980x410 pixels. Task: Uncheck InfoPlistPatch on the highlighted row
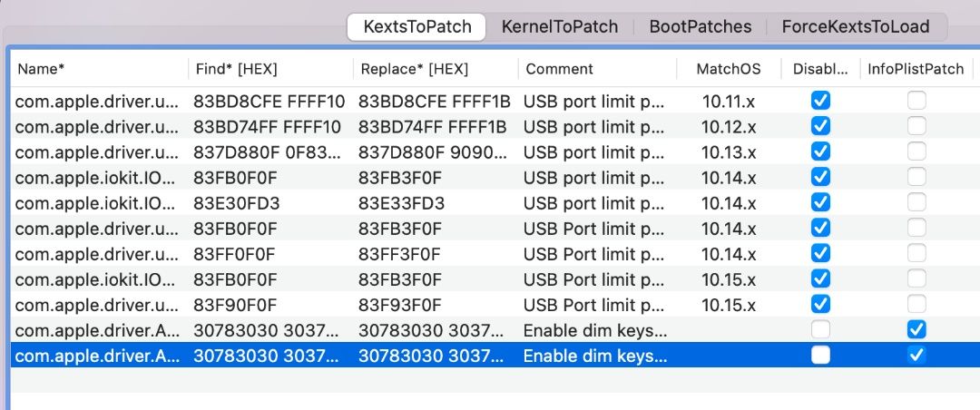coord(916,356)
